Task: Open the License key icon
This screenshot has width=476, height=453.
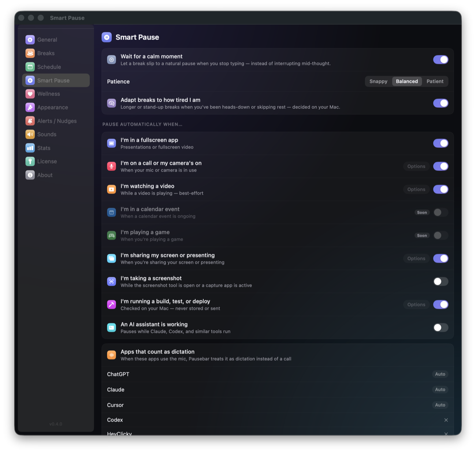Action: point(30,161)
